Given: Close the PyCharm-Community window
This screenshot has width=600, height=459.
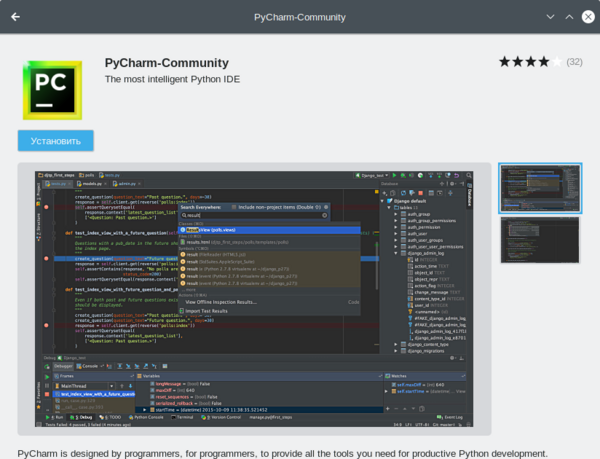Looking at the screenshot, I should click(588, 17).
